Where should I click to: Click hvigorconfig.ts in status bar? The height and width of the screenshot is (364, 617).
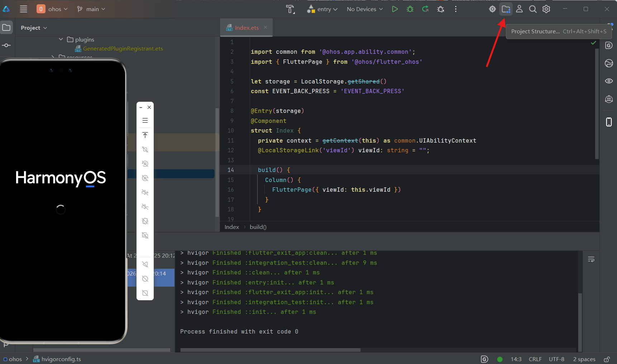57,359
